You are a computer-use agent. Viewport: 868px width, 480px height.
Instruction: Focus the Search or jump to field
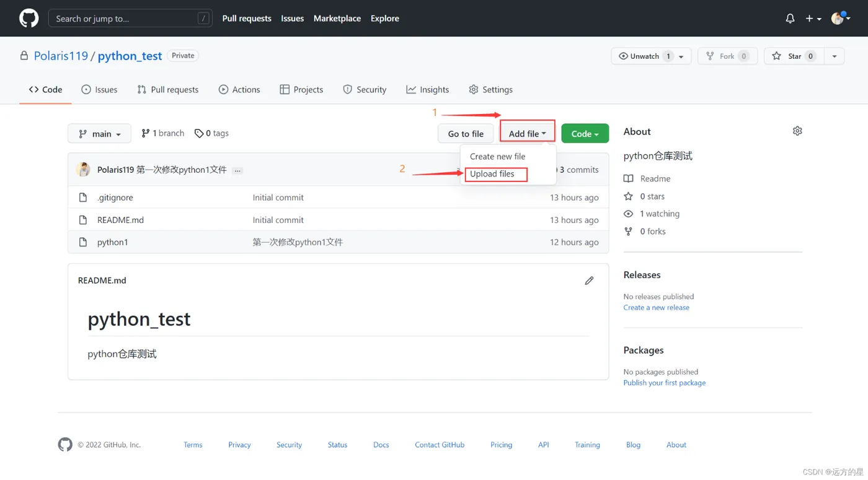[130, 19]
